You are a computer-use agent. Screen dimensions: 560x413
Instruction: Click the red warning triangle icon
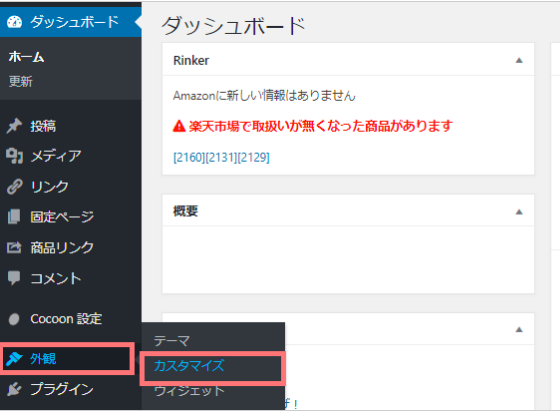pyautogui.click(x=179, y=126)
